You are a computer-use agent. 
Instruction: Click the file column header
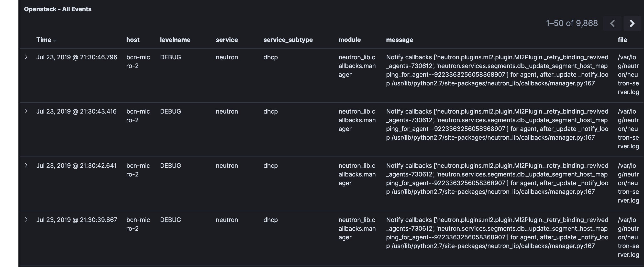623,40
